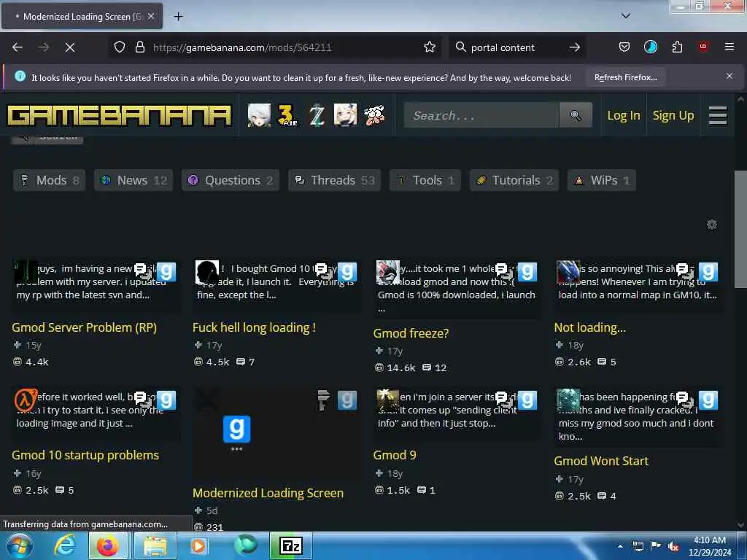Open the media player taskbar icon
The height and width of the screenshot is (560, 747).
coord(198,545)
